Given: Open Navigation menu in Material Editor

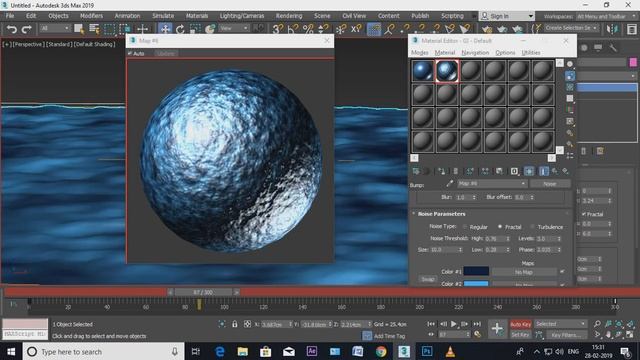Looking at the screenshot, I should pos(475,53).
